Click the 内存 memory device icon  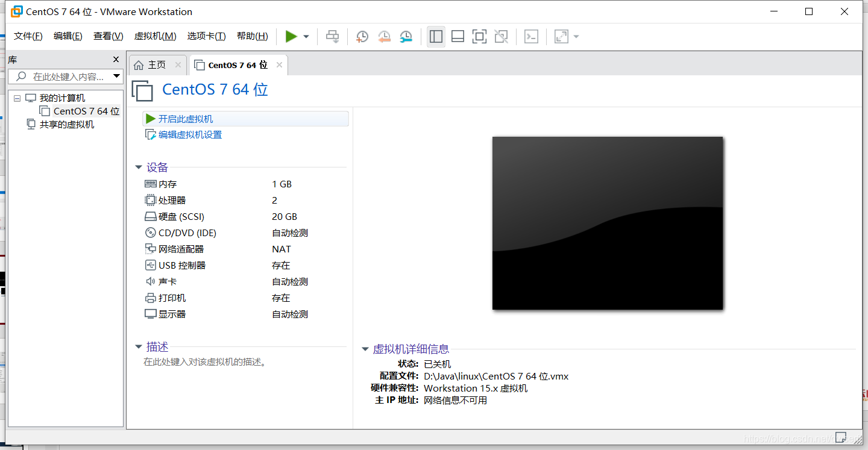(x=151, y=184)
